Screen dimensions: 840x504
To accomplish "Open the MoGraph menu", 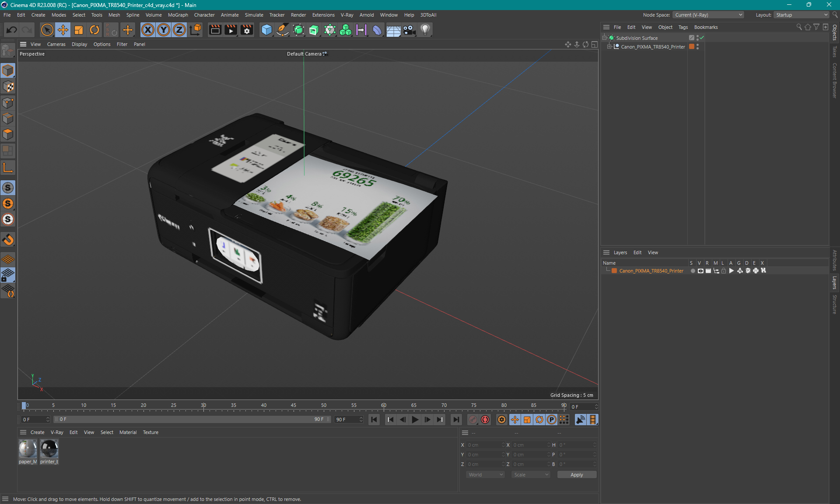I will (178, 15).
